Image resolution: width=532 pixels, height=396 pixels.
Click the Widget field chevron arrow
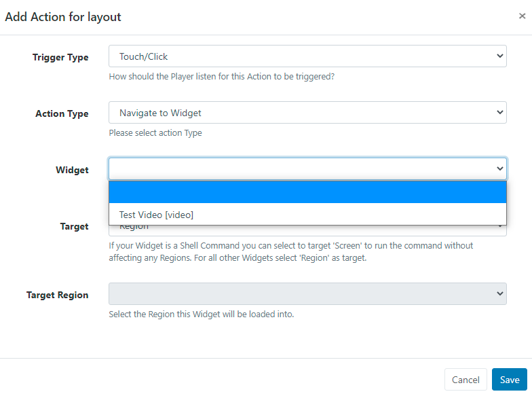(499, 169)
